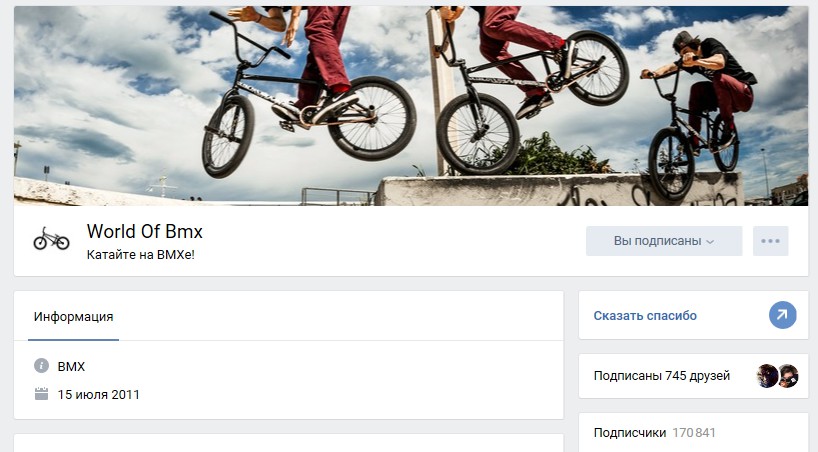Select the Информация tab
The height and width of the screenshot is (452, 818).
click(74, 316)
